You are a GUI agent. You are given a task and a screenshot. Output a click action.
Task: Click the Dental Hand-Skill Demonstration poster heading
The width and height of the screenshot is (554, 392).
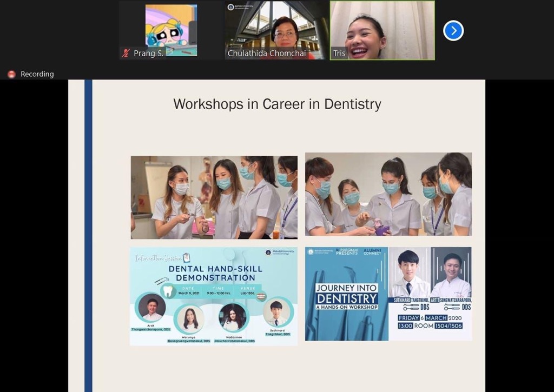(x=215, y=273)
